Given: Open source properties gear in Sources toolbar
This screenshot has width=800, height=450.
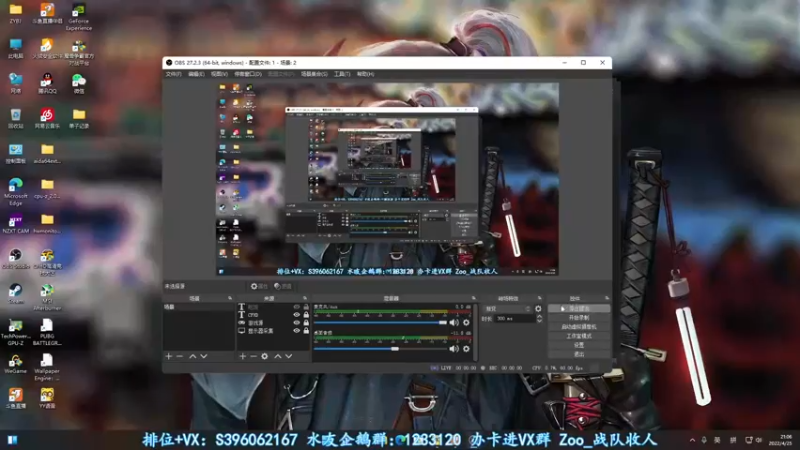Looking at the screenshot, I should click(264, 356).
